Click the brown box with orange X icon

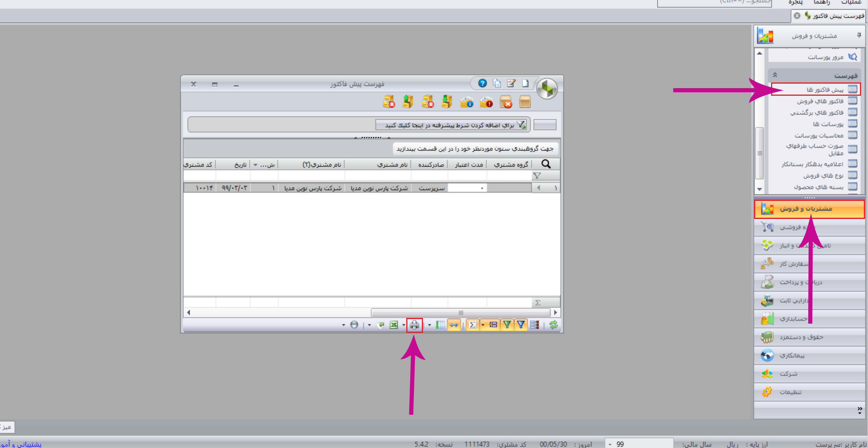coord(506,102)
